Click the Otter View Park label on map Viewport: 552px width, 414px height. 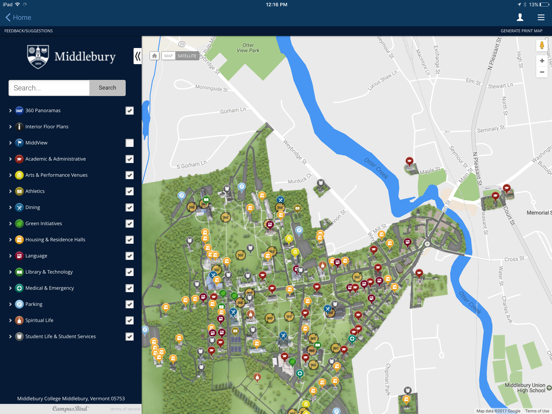tap(248, 48)
